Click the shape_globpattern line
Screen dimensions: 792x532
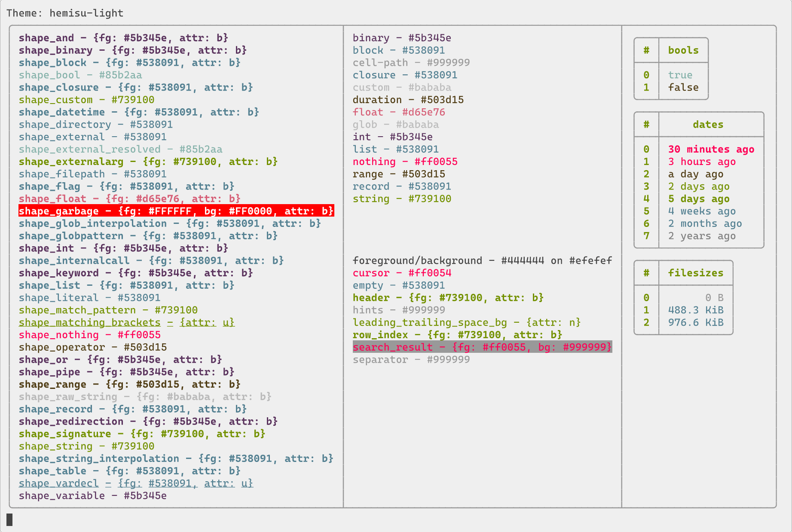[148, 236]
